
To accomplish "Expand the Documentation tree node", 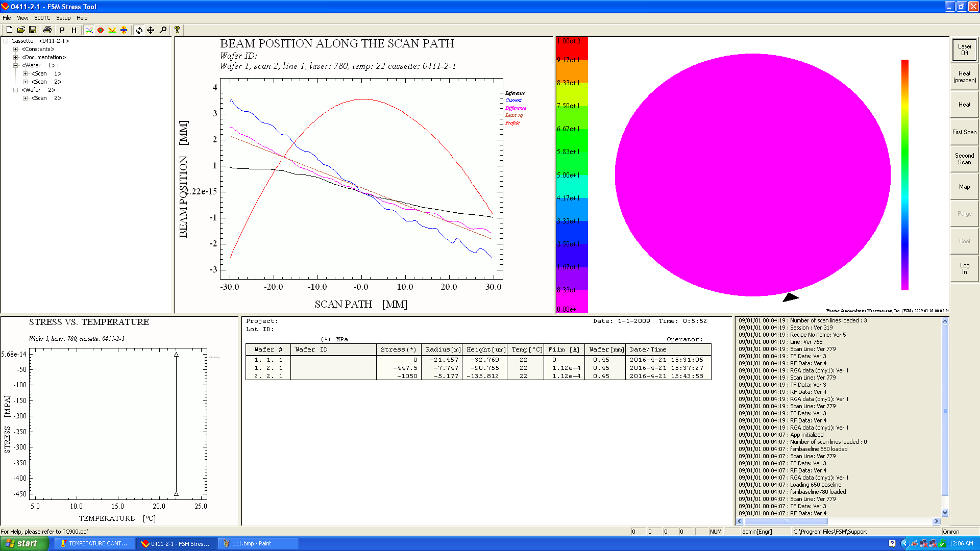I will tap(15, 57).
